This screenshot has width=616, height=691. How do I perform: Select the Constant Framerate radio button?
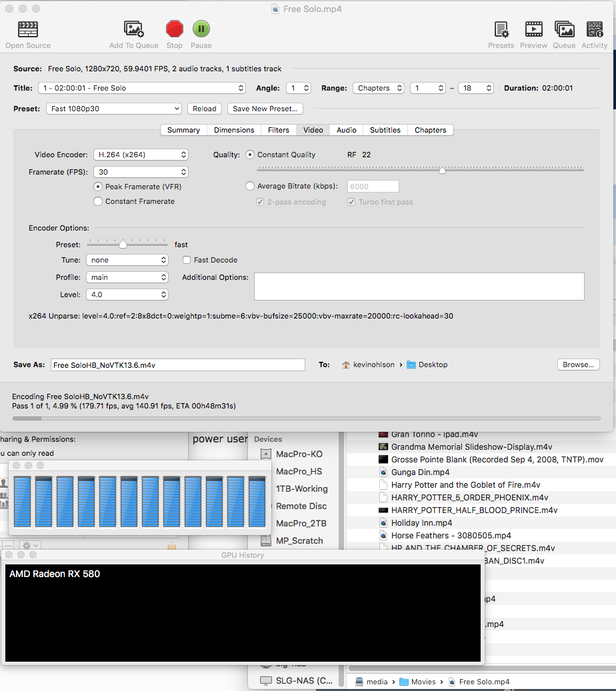98,201
